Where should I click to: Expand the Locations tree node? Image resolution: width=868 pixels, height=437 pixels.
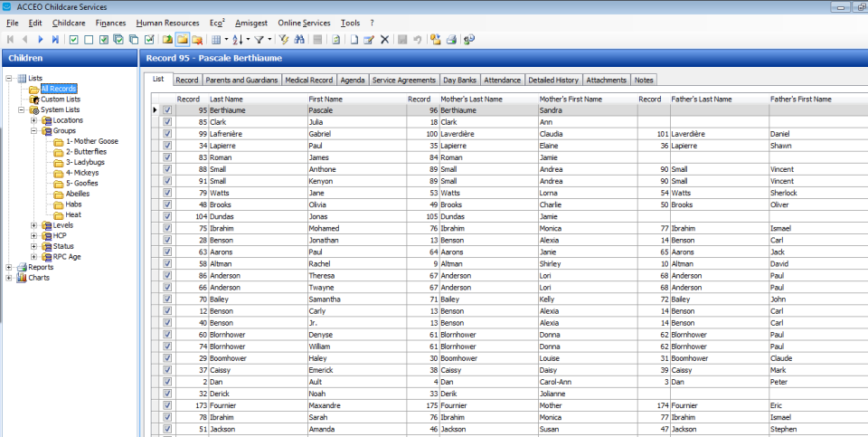click(x=33, y=120)
